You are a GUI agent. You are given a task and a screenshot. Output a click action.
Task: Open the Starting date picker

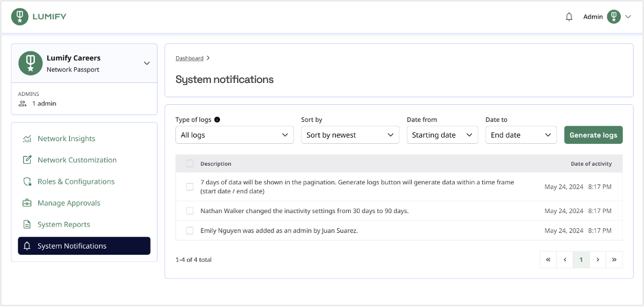443,135
